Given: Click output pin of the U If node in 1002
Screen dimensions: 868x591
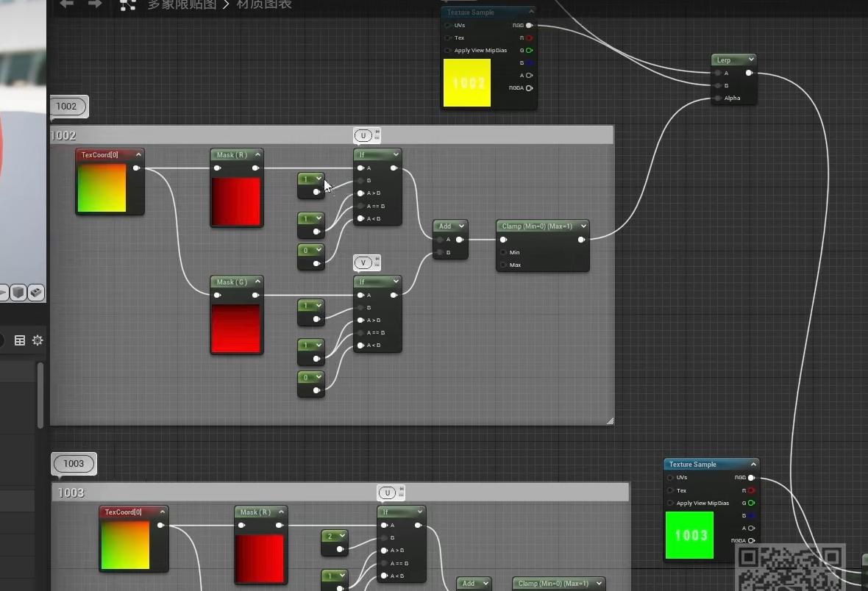Looking at the screenshot, I should [x=394, y=168].
